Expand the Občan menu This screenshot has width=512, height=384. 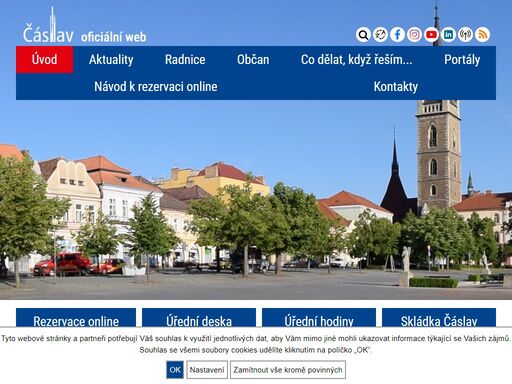(x=253, y=60)
